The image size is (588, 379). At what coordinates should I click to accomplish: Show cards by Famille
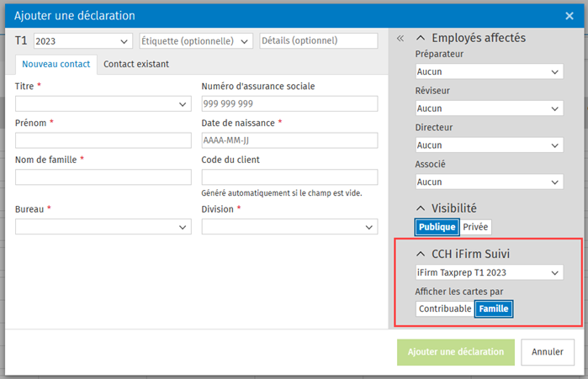[x=494, y=308]
